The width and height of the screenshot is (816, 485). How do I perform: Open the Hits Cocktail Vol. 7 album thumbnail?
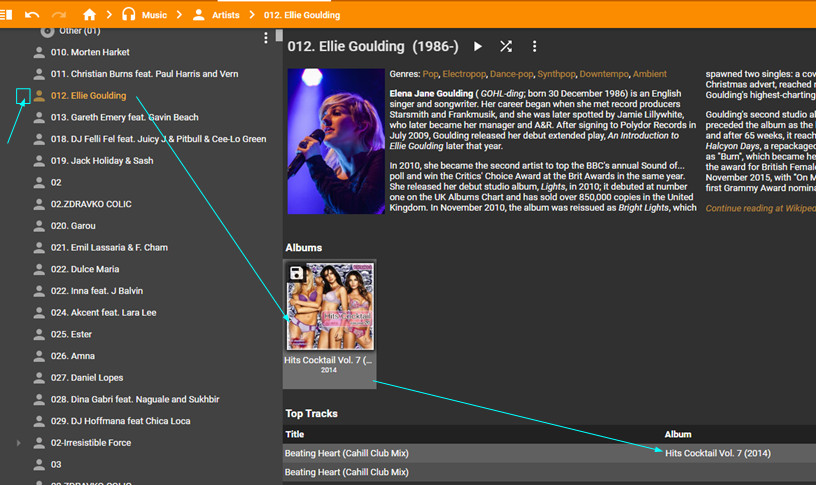pos(329,306)
